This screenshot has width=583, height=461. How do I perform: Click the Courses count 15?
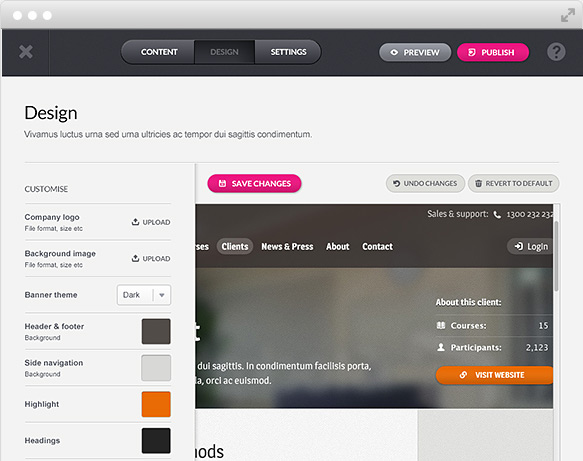(x=543, y=326)
